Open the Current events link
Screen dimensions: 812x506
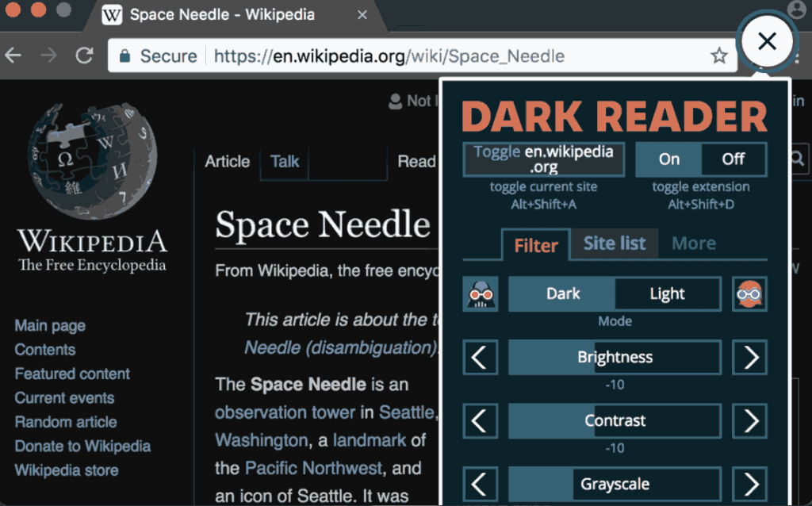[x=65, y=398]
